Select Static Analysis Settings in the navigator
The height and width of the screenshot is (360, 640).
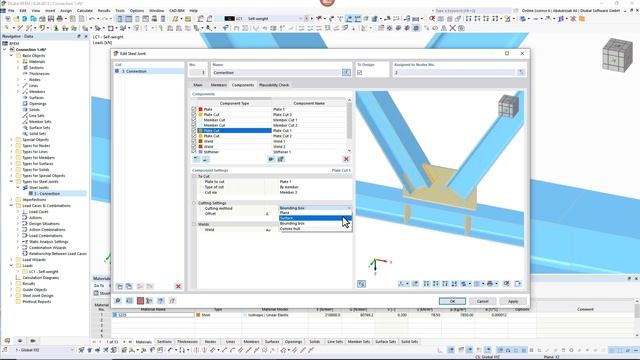(x=49, y=242)
